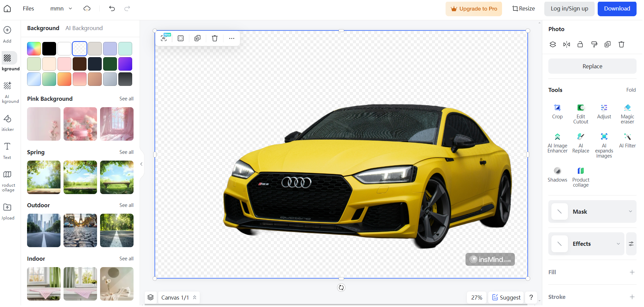Open the Resize option
The height and width of the screenshot is (307, 644).
click(523, 9)
